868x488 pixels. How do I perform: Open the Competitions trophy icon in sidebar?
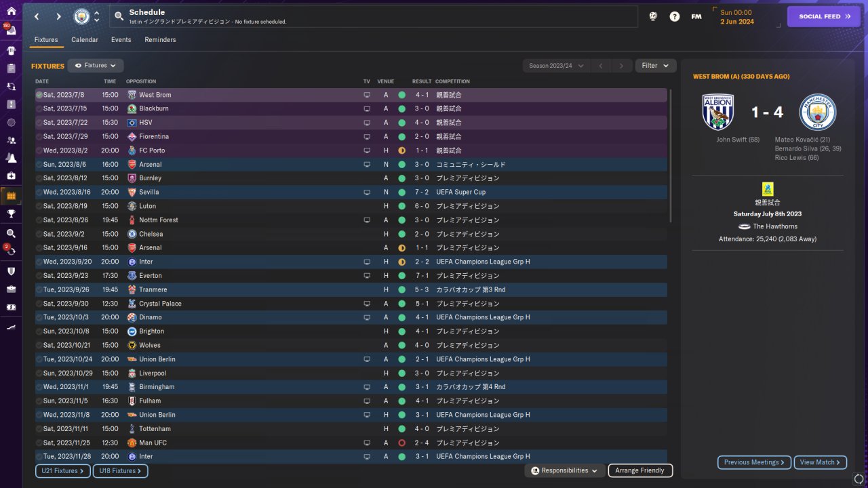pyautogui.click(x=11, y=213)
